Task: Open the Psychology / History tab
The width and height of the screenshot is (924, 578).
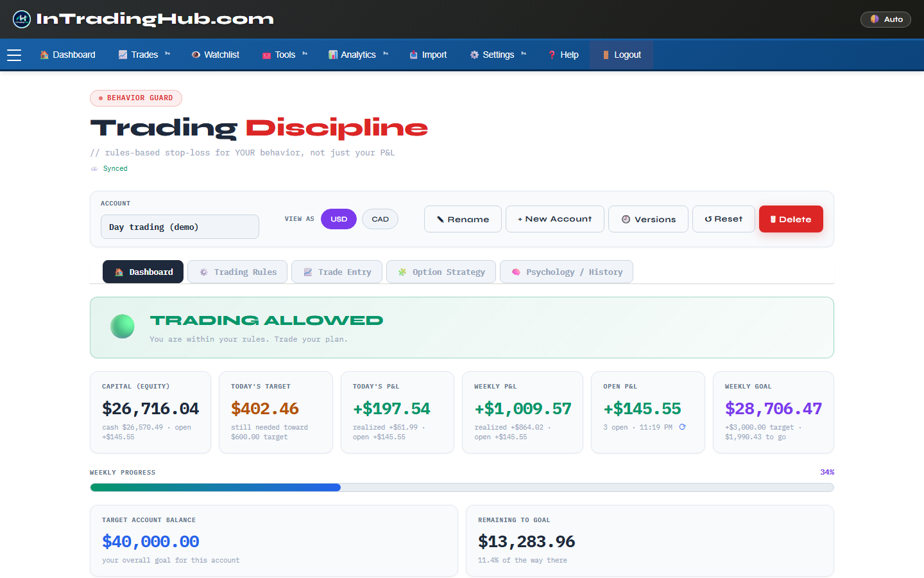Action: (567, 272)
